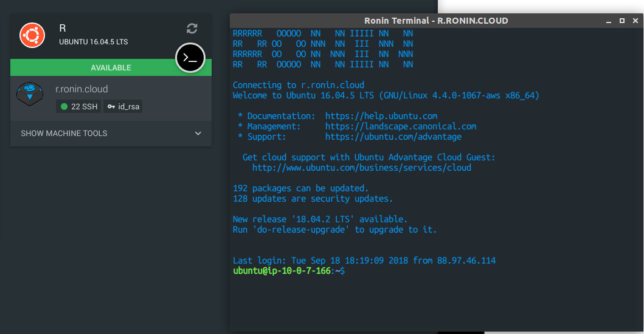Image resolution: width=644 pixels, height=334 pixels.
Task: Click 'New release 18.04.2 LTS' line
Action: [x=320, y=219]
